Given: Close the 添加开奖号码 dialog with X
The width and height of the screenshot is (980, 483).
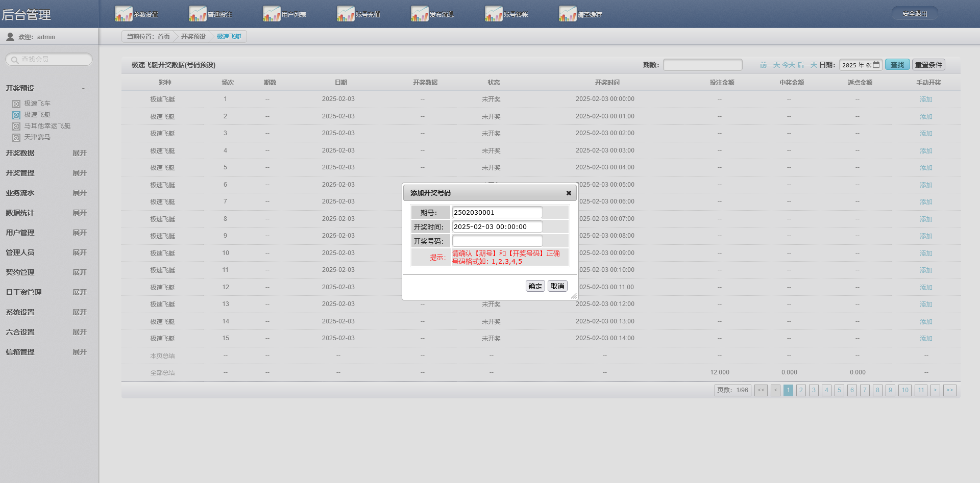Looking at the screenshot, I should click(x=569, y=193).
